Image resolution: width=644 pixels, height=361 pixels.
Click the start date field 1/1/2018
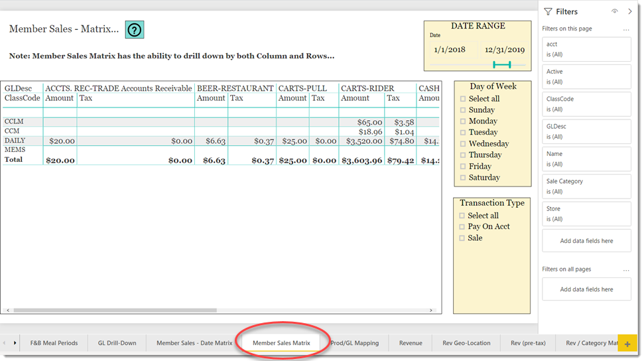453,50
